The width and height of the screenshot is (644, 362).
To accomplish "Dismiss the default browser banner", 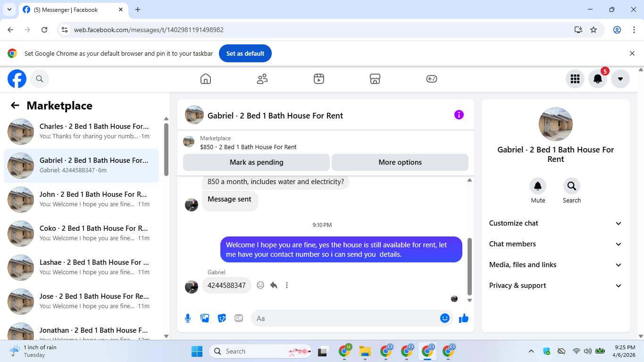I will point(632,53).
